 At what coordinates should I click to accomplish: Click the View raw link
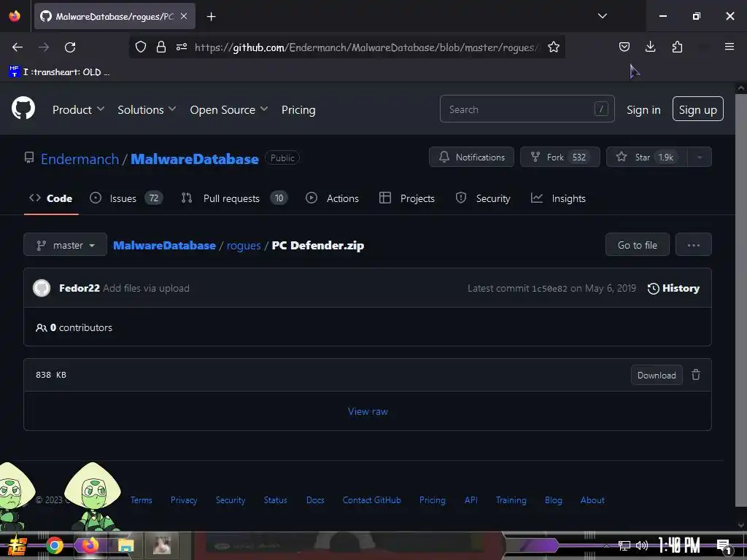368,411
